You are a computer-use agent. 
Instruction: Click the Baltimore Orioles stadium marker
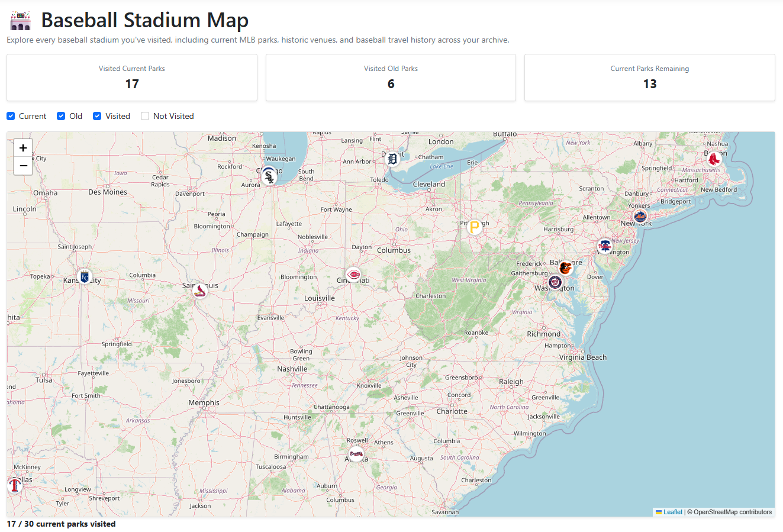566,268
